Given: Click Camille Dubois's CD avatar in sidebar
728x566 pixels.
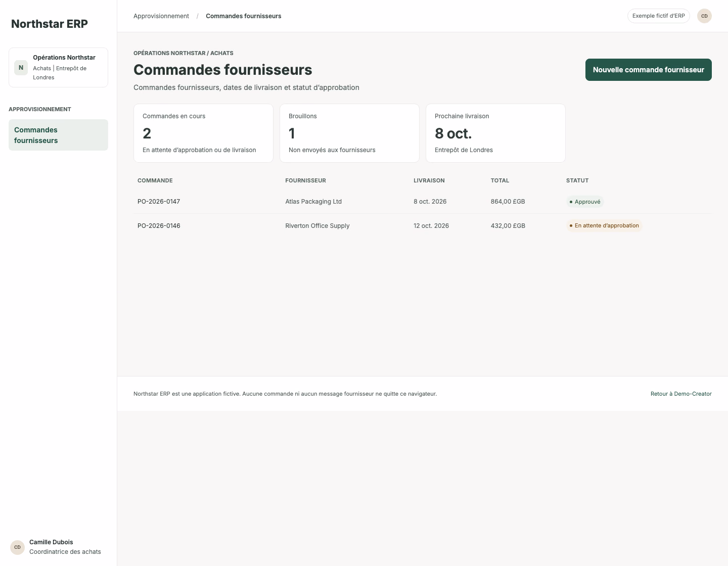Looking at the screenshot, I should pyautogui.click(x=17, y=547).
